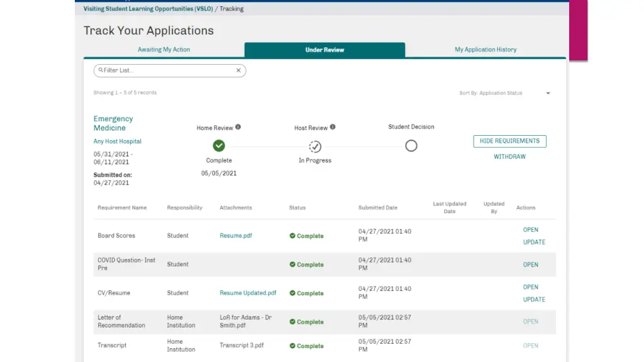This screenshot has width=644, height=362.
Task: Click the Attachments column header
Action: [236, 207]
